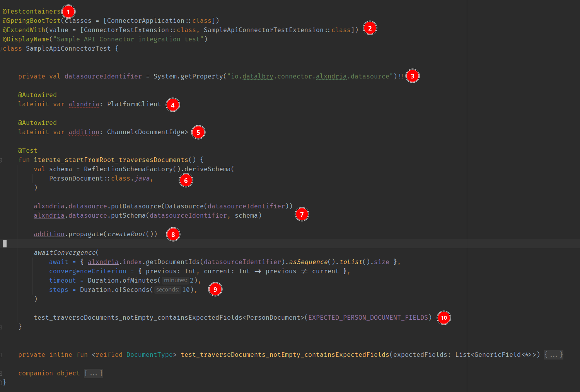Image resolution: width=580 pixels, height=392 pixels.
Task: Click red callout marker number 2
Action: point(370,28)
